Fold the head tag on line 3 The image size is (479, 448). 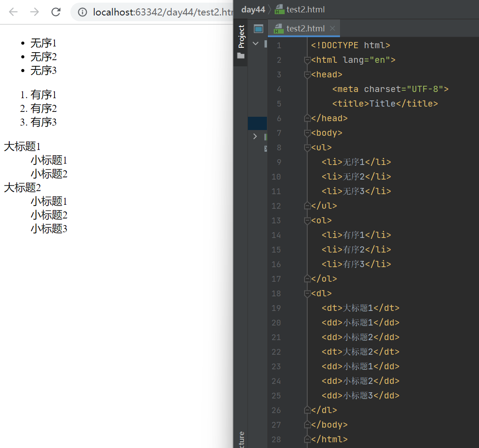click(x=307, y=75)
